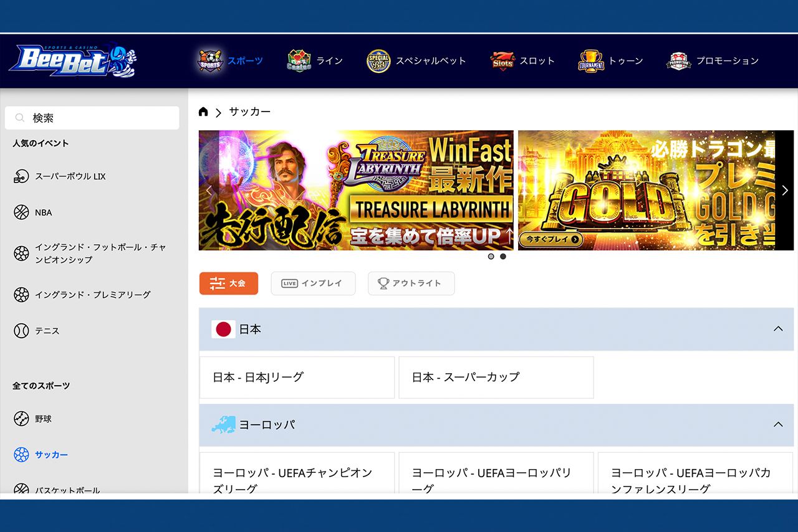Collapse the ヨーロッパ region section
798x532 pixels.
(x=777, y=425)
